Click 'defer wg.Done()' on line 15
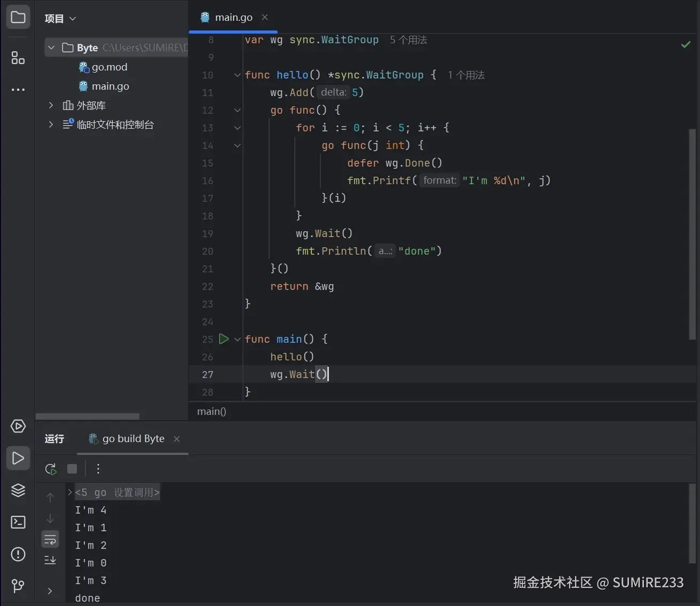700x606 pixels. (395, 163)
